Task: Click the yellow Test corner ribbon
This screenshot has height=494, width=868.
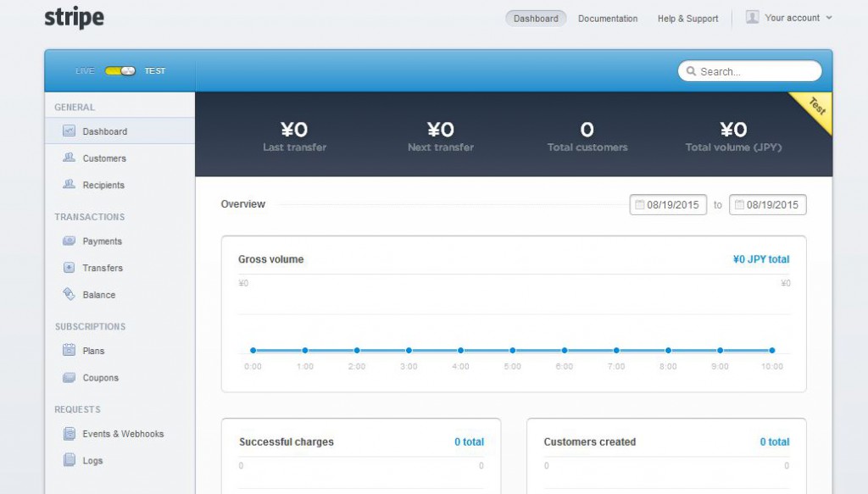Action: 816,108
